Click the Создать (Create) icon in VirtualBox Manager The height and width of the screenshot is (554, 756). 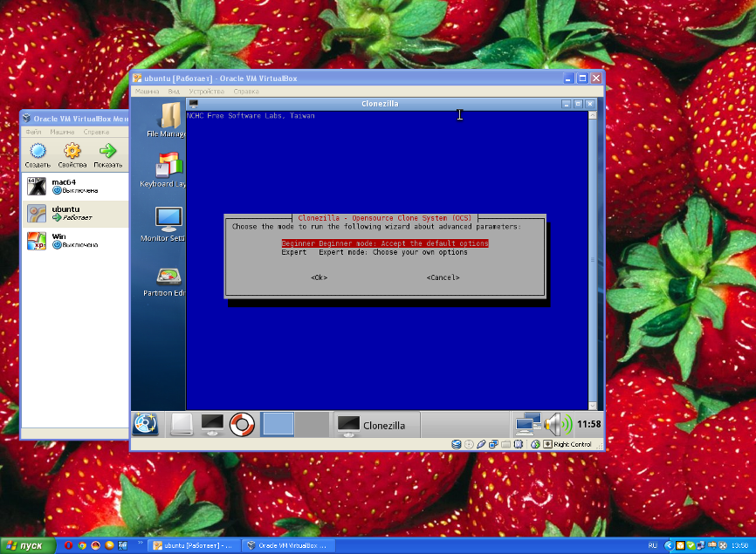[38, 154]
